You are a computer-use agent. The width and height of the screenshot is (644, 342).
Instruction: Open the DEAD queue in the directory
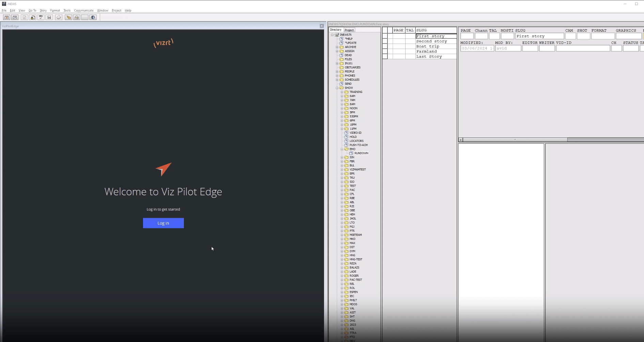pyautogui.click(x=348, y=55)
